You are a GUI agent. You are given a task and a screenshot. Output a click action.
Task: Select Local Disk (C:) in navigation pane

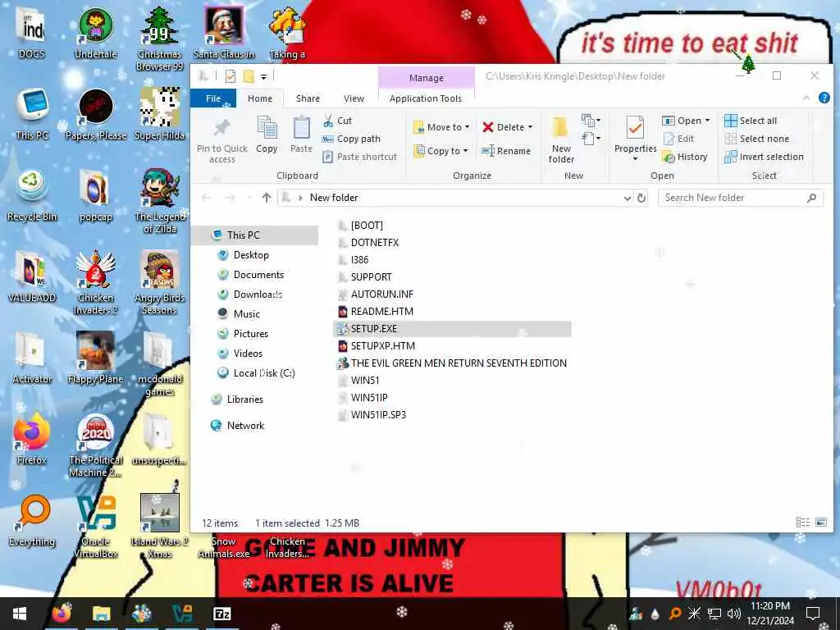click(x=263, y=373)
